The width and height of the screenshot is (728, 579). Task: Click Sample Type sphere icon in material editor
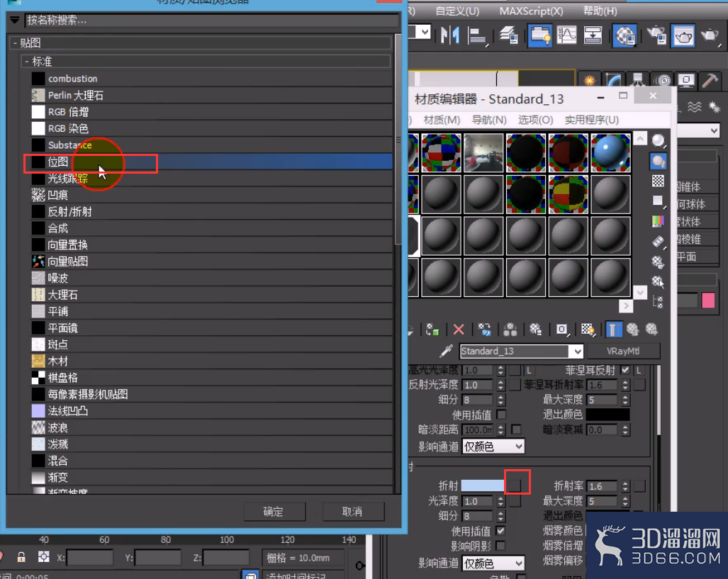[659, 141]
